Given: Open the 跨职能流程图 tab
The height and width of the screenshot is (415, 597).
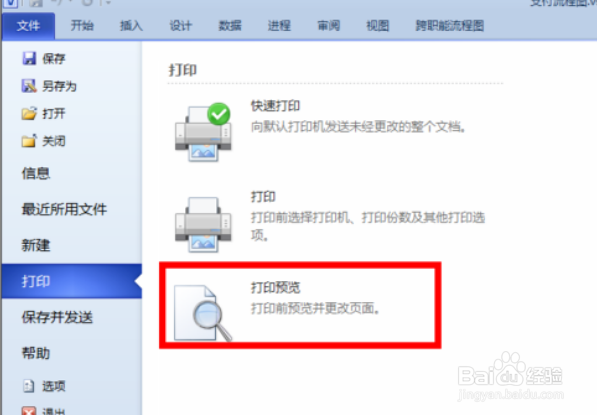Looking at the screenshot, I should [x=450, y=26].
